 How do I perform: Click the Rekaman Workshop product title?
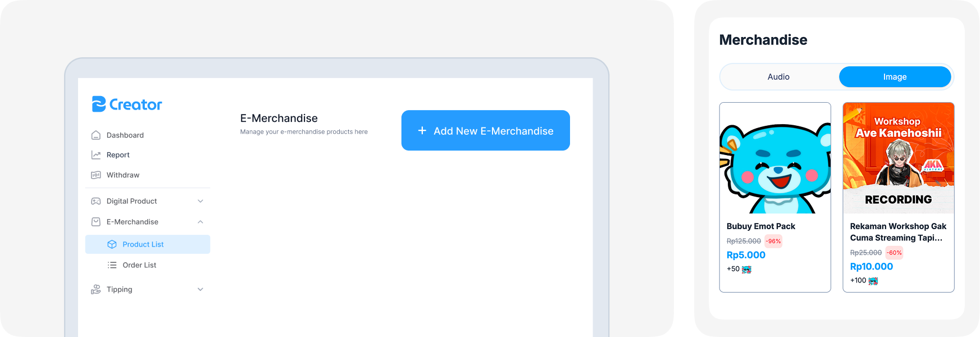tap(897, 232)
